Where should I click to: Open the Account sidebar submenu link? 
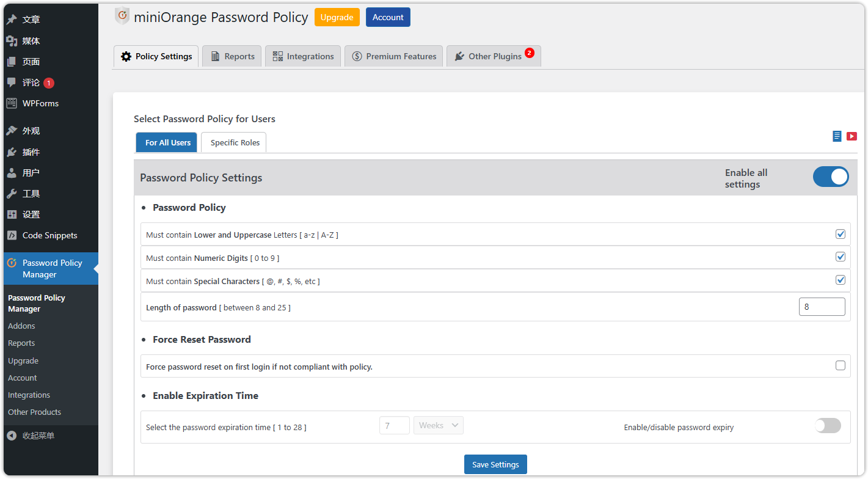point(23,378)
